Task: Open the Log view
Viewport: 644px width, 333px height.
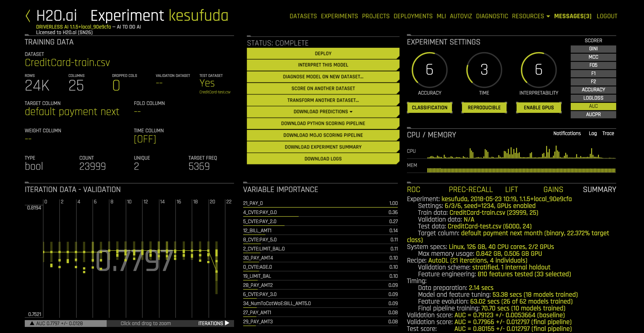Action: click(593, 133)
